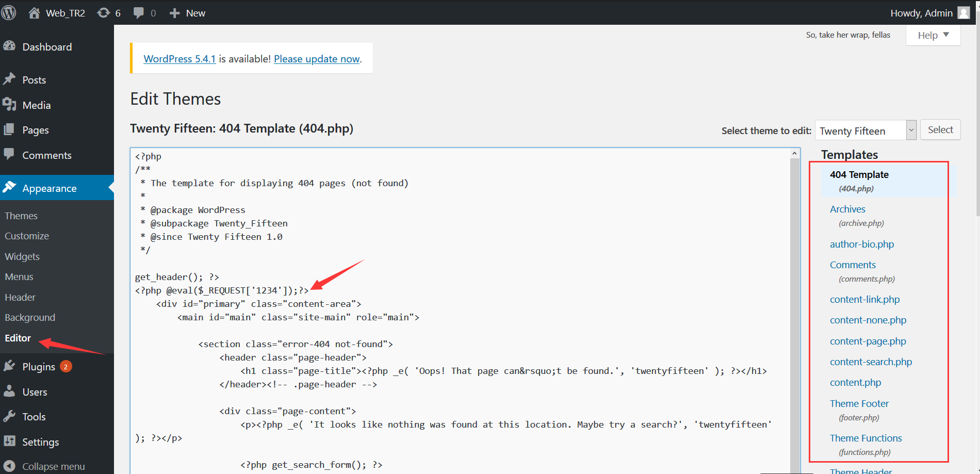Open the Comments template file
The image size is (980, 474).
(853, 265)
